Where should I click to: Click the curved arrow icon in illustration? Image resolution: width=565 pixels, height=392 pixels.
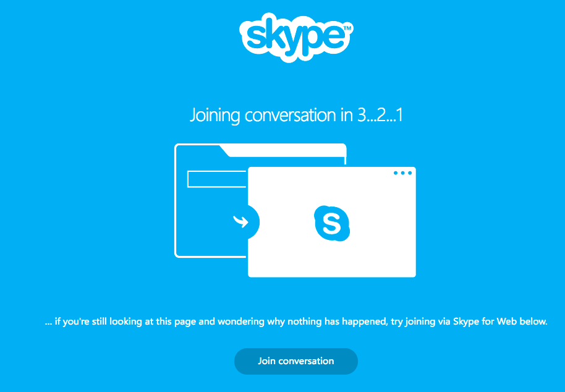240,221
